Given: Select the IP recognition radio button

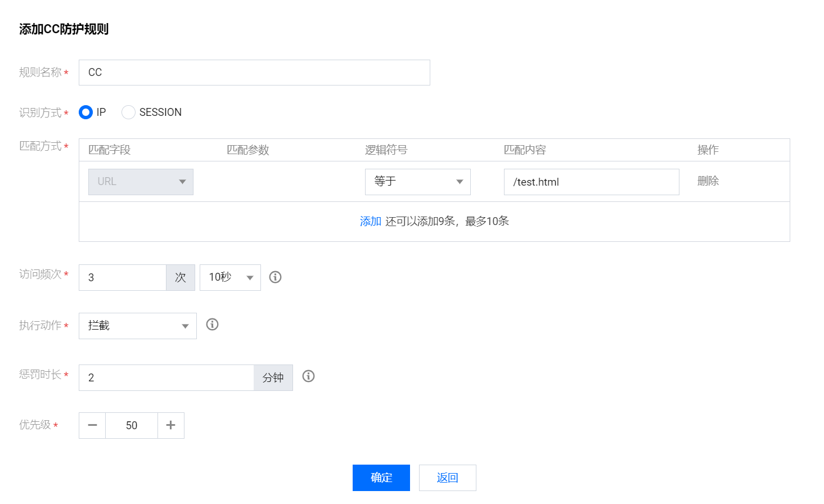Looking at the screenshot, I should click(x=85, y=112).
